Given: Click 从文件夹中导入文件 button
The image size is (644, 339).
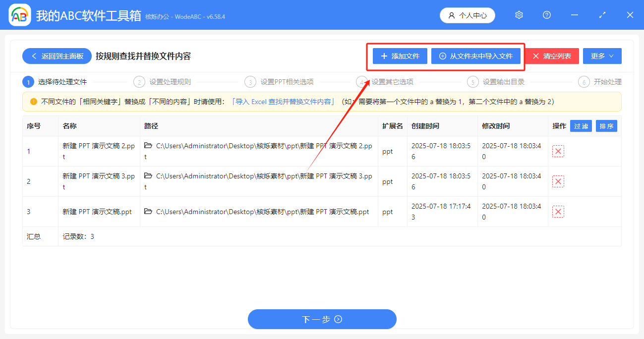Looking at the screenshot, I should pyautogui.click(x=475, y=56).
